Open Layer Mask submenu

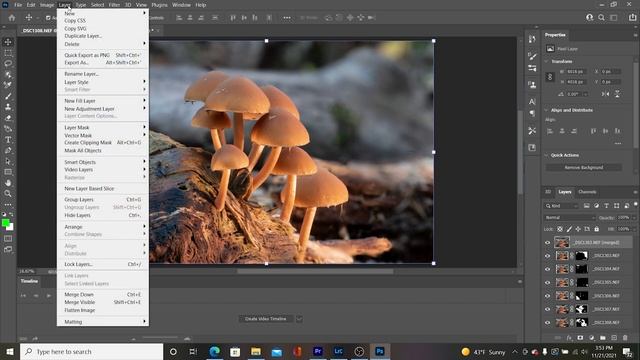point(102,127)
